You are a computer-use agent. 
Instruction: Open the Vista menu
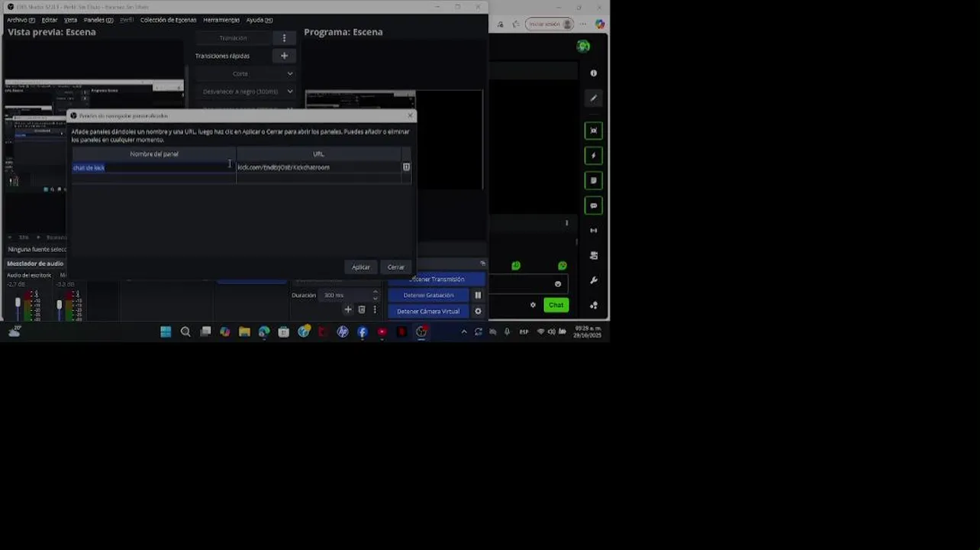70,20
